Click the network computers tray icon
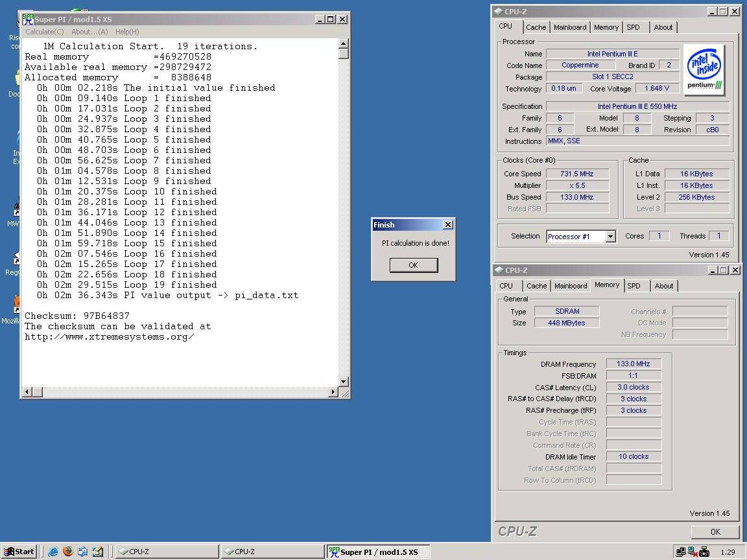 click(x=680, y=552)
